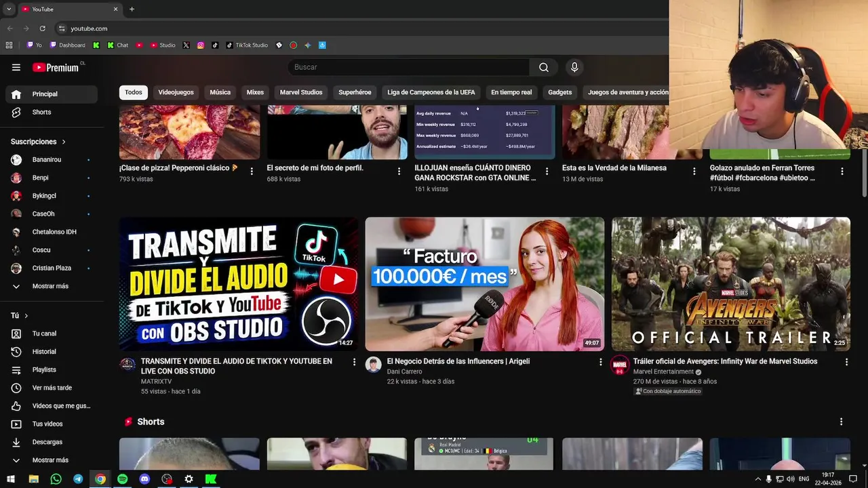Open the TikTok Studio bookmark
This screenshot has height=488, width=868.
pyautogui.click(x=247, y=45)
